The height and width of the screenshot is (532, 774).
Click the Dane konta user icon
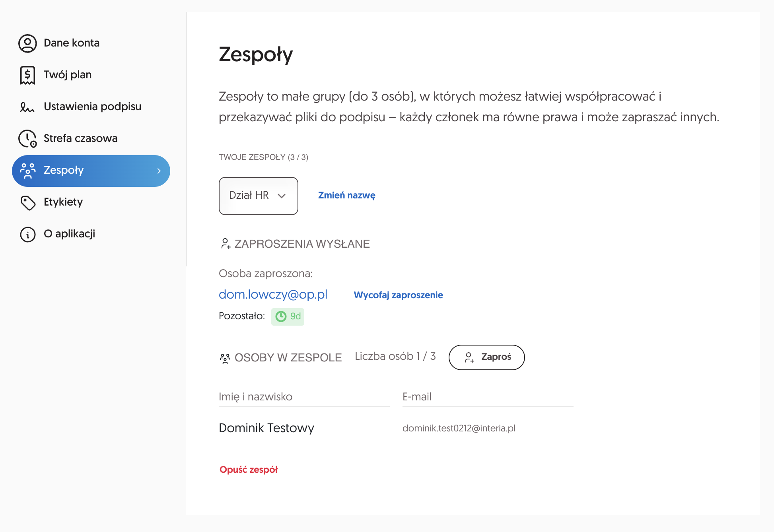point(27,43)
